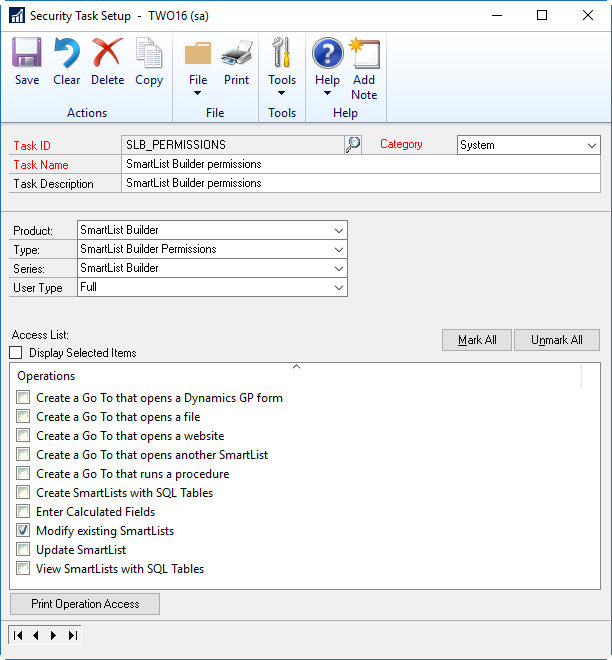Click the Mark All button
Screen dimensions: 612x660
(477, 340)
